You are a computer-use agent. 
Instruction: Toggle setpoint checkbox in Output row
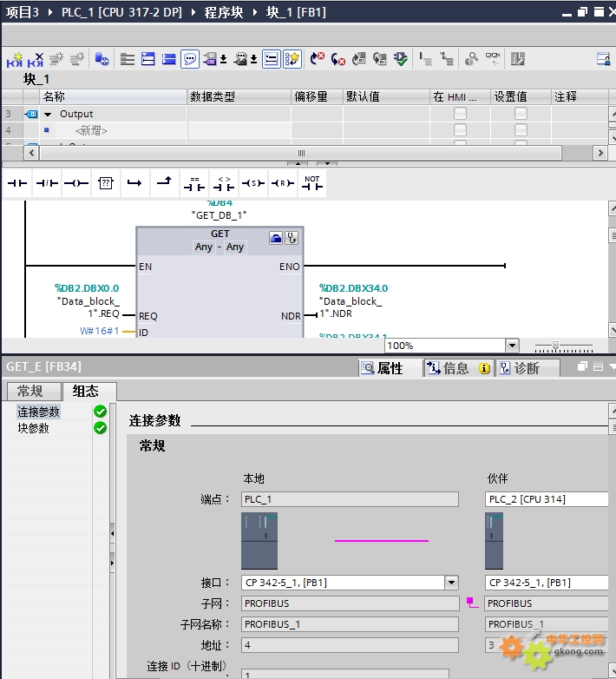pyautogui.click(x=521, y=114)
